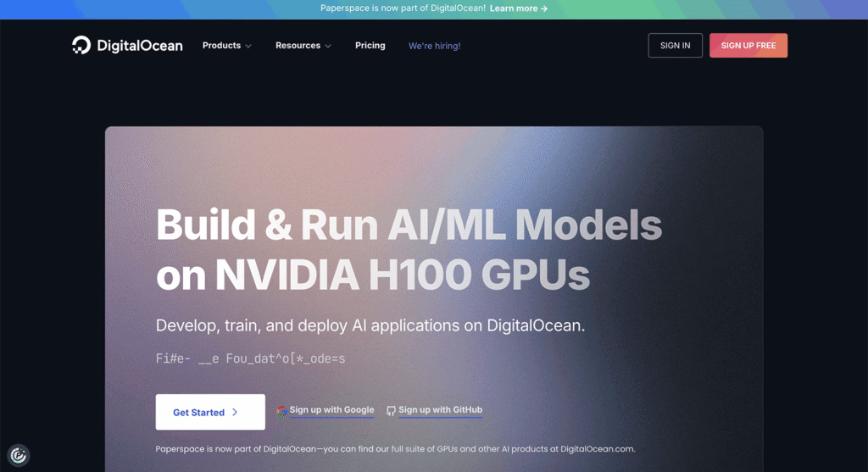Choose Sign up with GitHub

440,410
